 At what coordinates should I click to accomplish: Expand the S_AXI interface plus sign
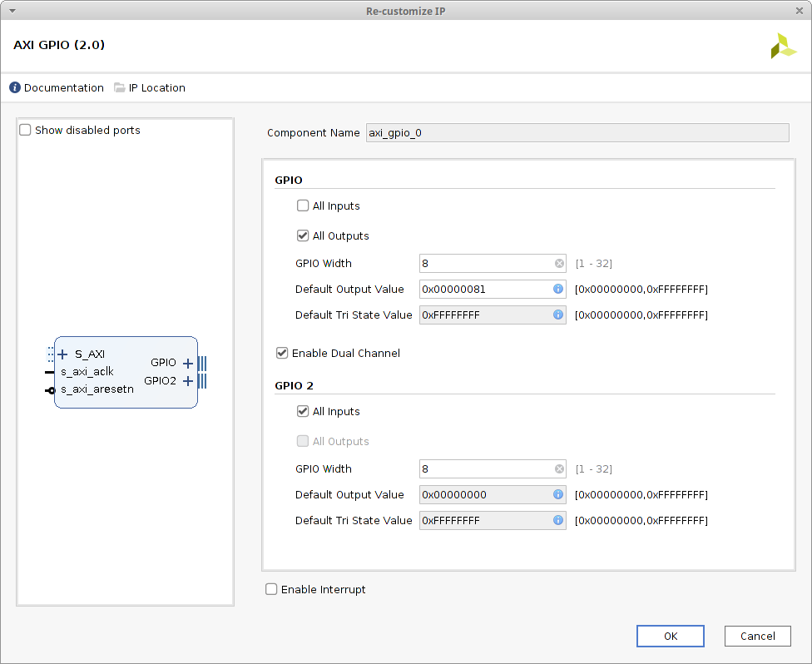point(63,354)
